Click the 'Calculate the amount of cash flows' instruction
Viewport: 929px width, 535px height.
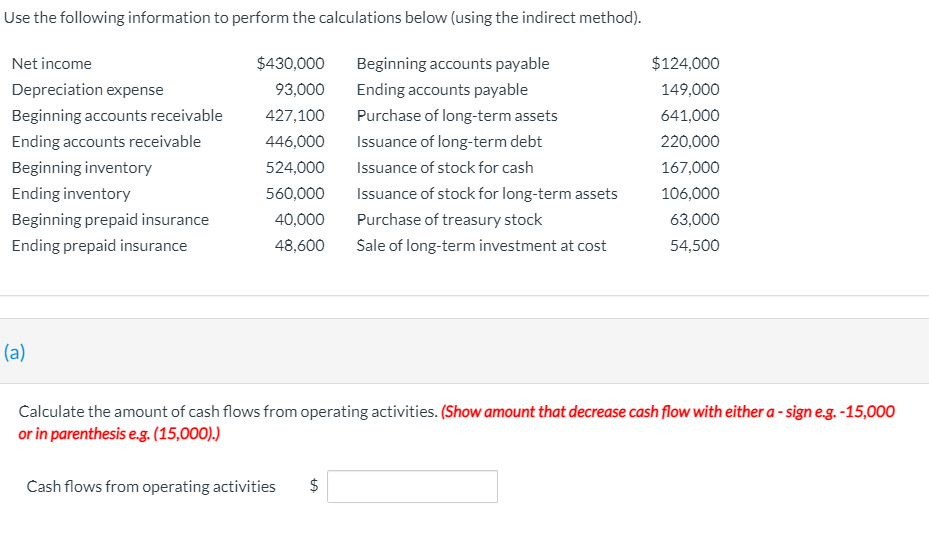pos(228,412)
